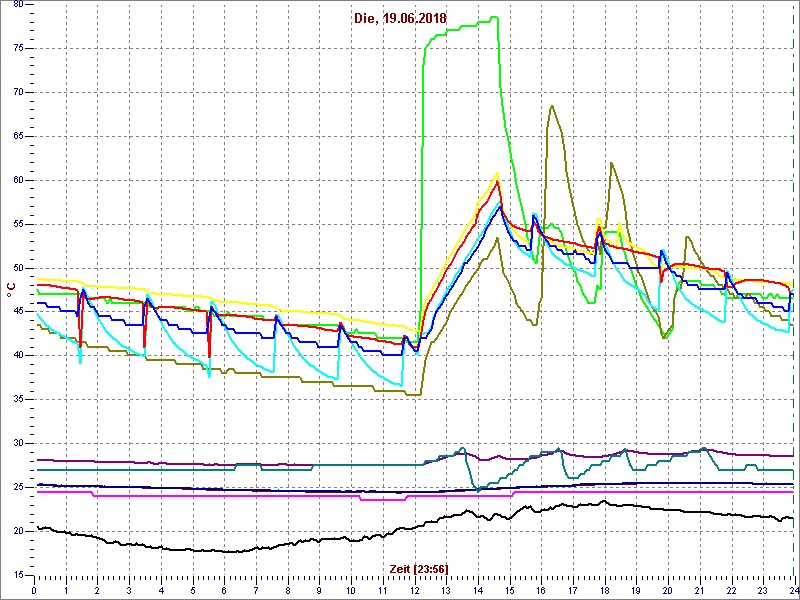Click the chart title 'Die, 19.06.2018'
The image size is (800, 600).
pos(400,19)
